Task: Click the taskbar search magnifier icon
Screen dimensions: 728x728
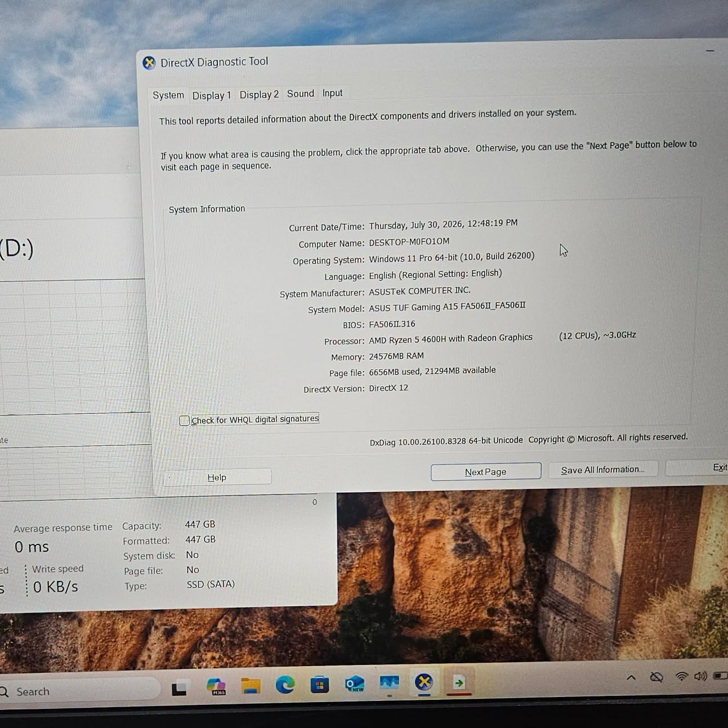Action: coord(5,692)
